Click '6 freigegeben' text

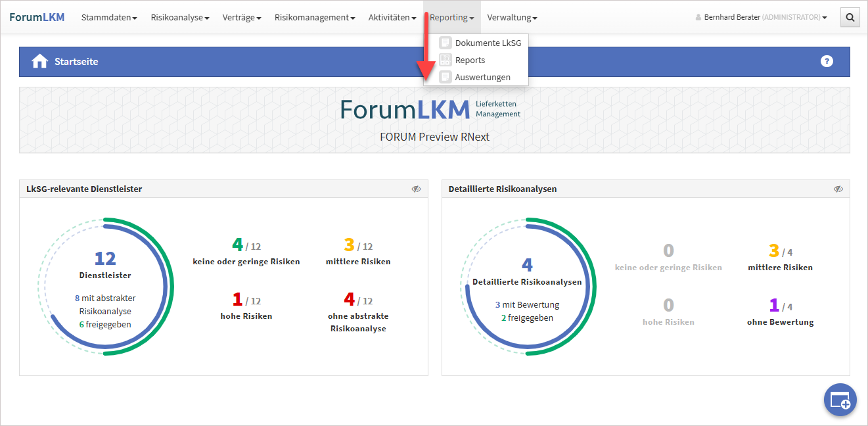pyautogui.click(x=105, y=324)
